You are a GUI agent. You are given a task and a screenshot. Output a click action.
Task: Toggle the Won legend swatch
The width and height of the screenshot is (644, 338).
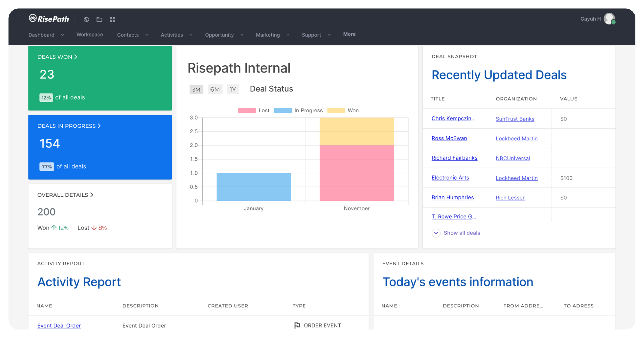point(336,110)
